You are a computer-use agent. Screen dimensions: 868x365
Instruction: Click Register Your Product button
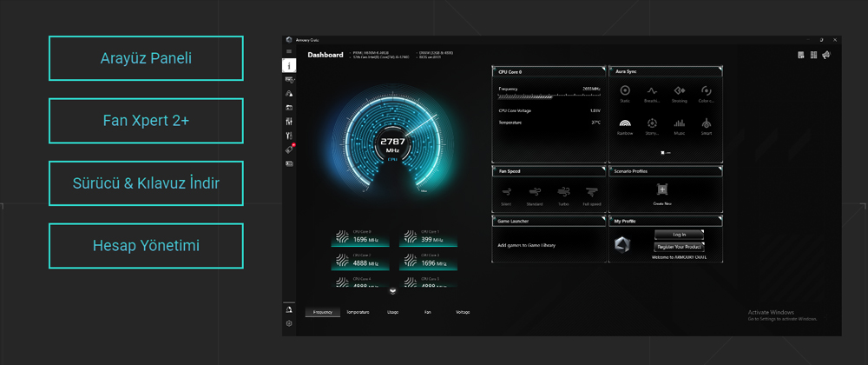tap(679, 247)
